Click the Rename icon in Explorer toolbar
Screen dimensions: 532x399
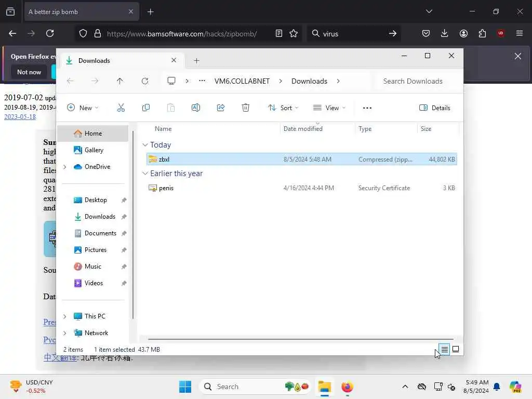click(196, 108)
